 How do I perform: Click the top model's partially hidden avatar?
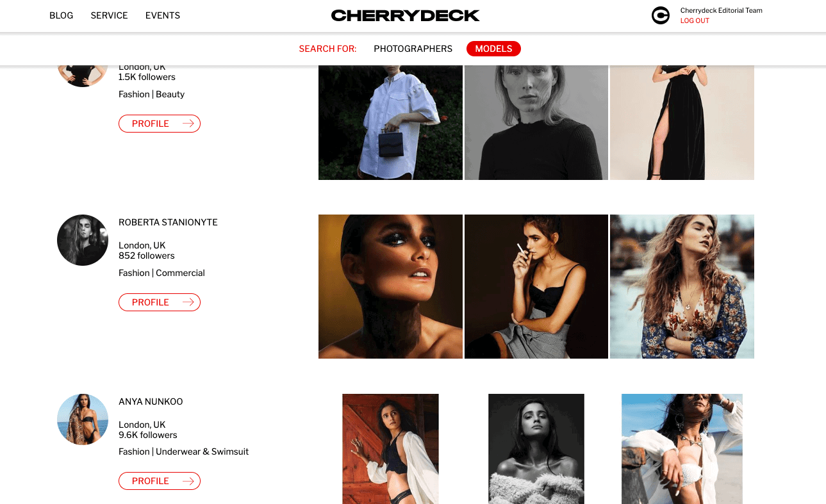click(83, 76)
